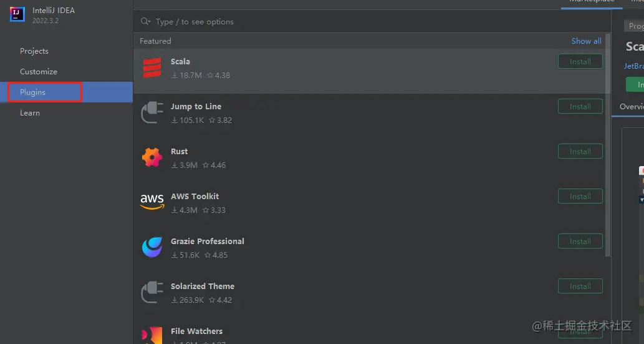Click Solarized Theme's 263.9K downloads count

coord(188,300)
